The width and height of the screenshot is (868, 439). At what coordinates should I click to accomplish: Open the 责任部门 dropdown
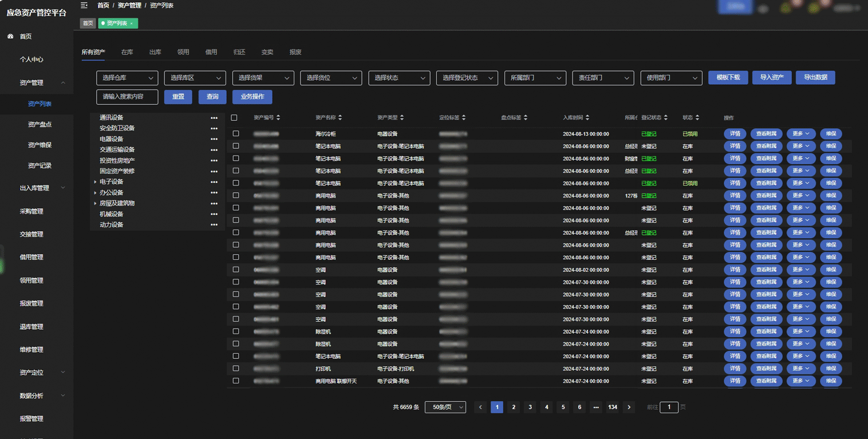pyautogui.click(x=603, y=78)
